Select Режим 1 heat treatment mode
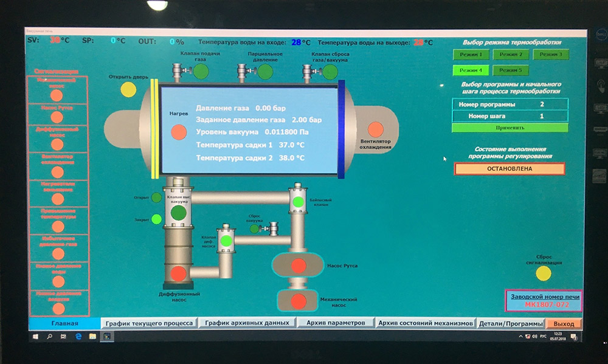The height and width of the screenshot is (364, 608). [x=471, y=55]
